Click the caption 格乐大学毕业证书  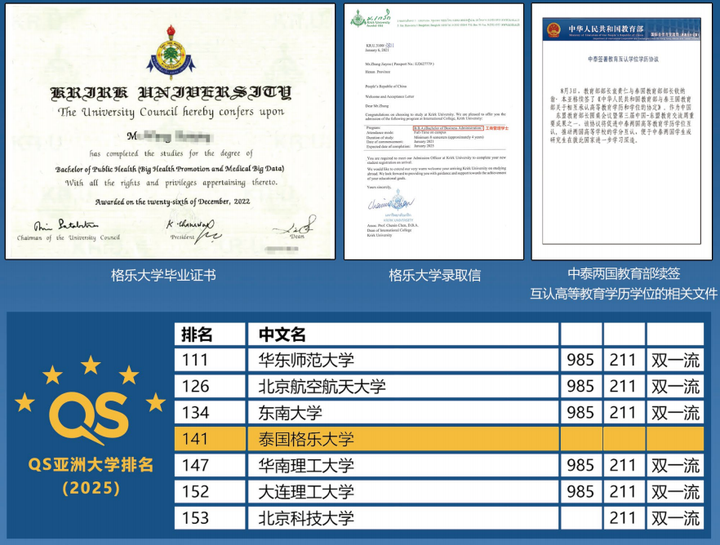[x=163, y=275]
